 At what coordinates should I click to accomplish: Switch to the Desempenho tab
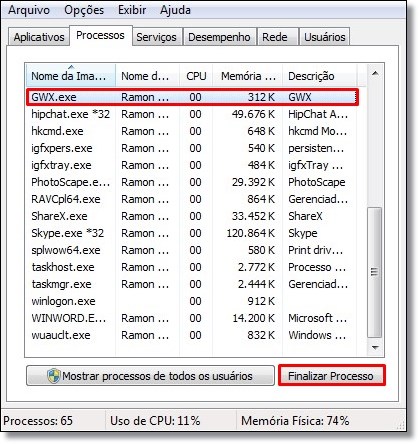(x=219, y=37)
